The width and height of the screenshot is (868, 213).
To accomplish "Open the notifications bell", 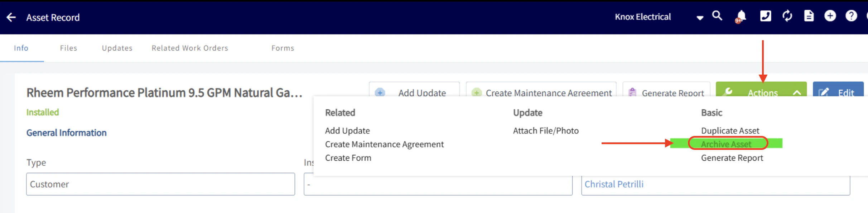I will click(741, 16).
